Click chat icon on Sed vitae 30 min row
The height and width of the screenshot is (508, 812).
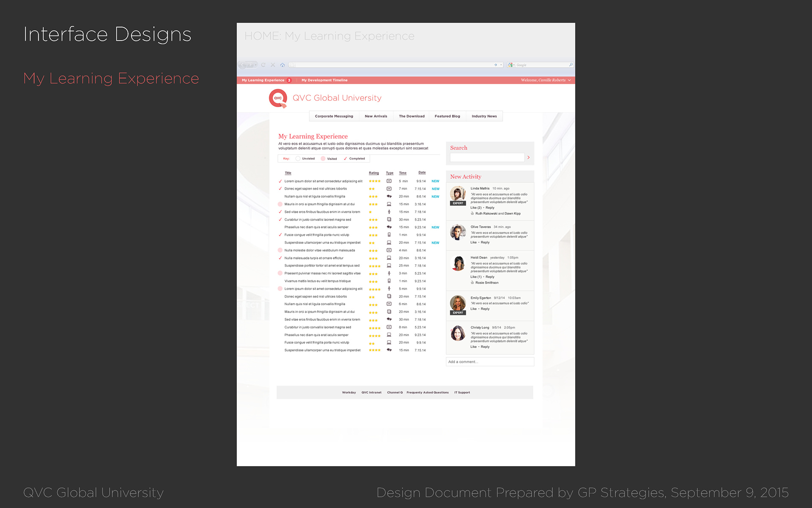tap(389, 320)
